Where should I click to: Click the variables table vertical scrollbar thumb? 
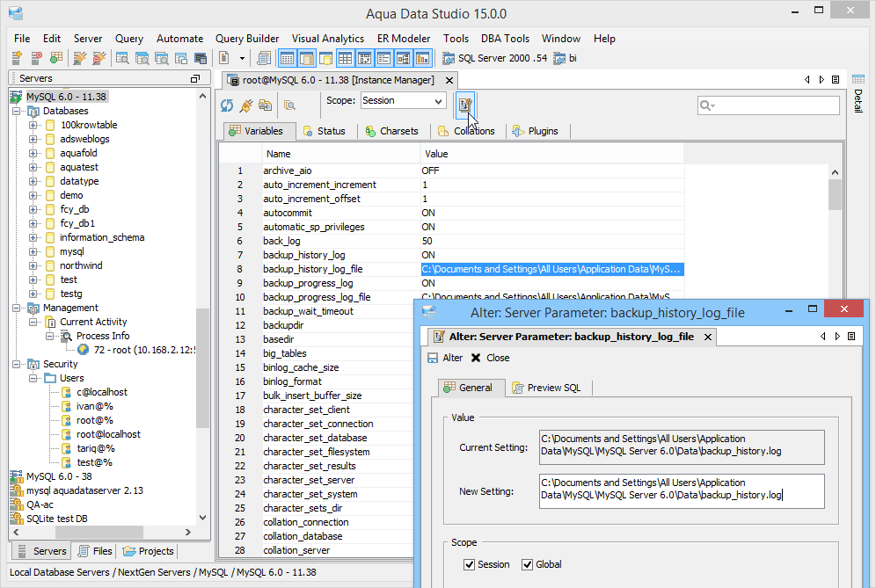click(x=836, y=195)
